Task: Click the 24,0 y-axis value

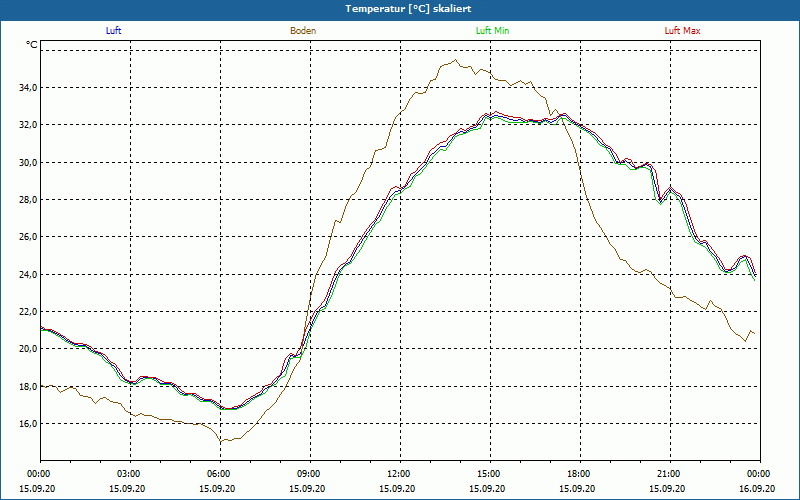Action: (x=28, y=274)
